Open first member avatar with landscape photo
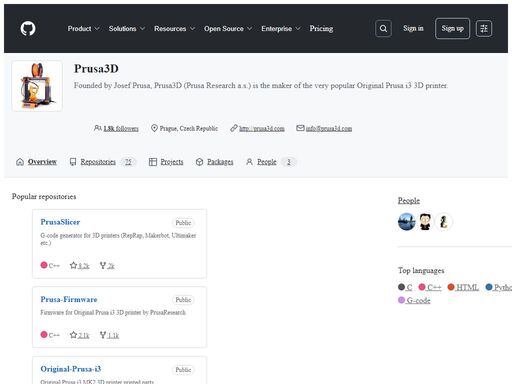The width and height of the screenshot is (512, 384). click(x=407, y=222)
